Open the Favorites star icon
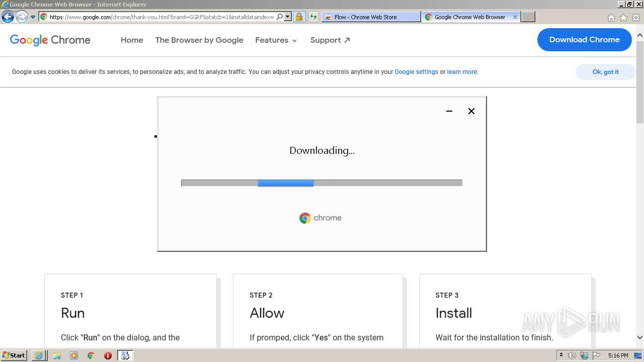The height and width of the screenshot is (362, 644). [623, 18]
